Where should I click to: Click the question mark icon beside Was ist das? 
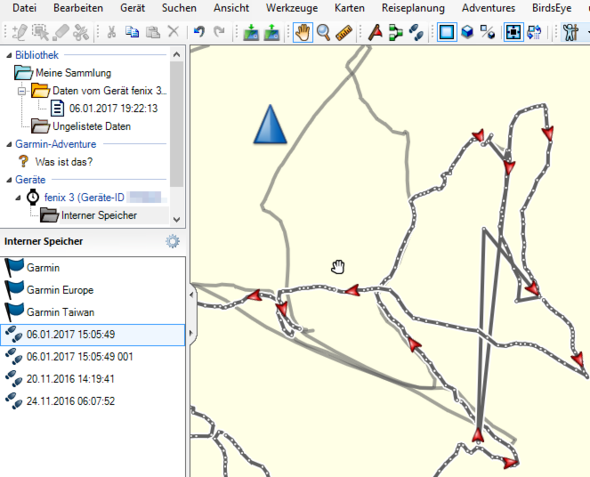click(23, 162)
